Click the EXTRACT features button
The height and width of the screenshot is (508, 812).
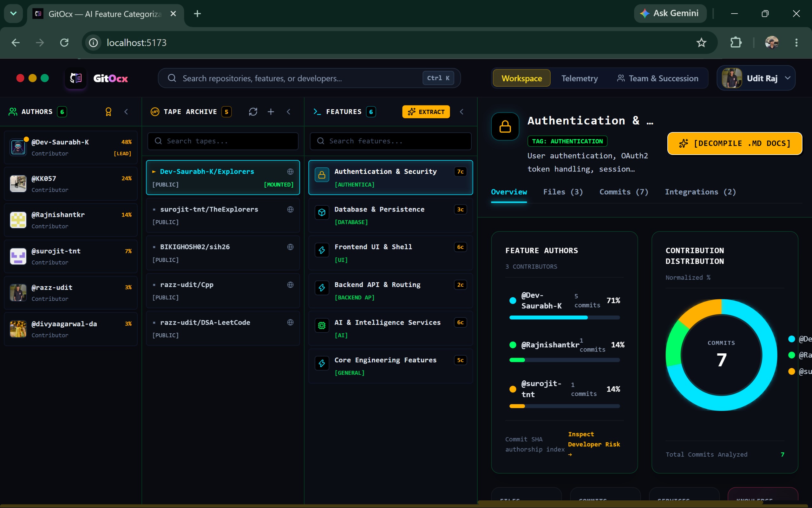click(426, 112)
